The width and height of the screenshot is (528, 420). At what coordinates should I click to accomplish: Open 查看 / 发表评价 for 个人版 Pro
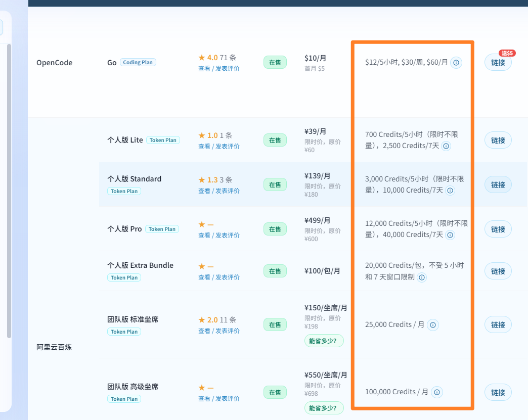219,235
